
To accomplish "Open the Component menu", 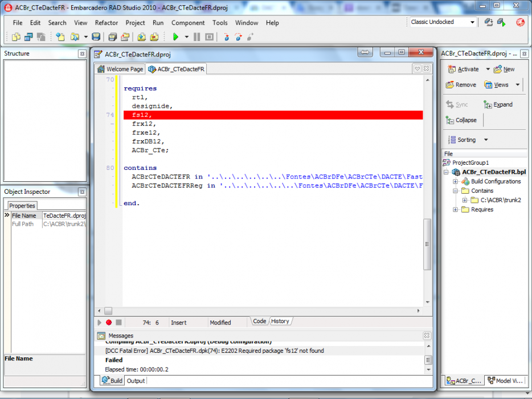I will [188, 23].
